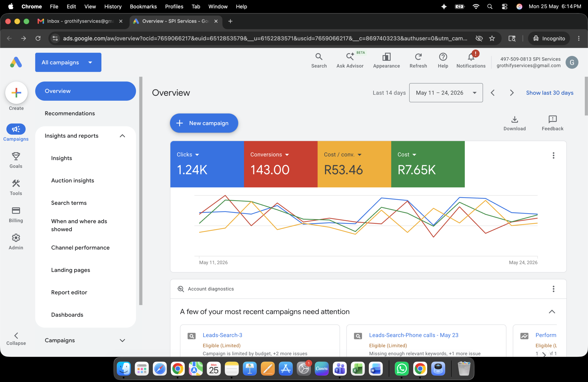Open scorecard more options menu
The height and width of the screenshot is (382, 588).
pos(553,156)
